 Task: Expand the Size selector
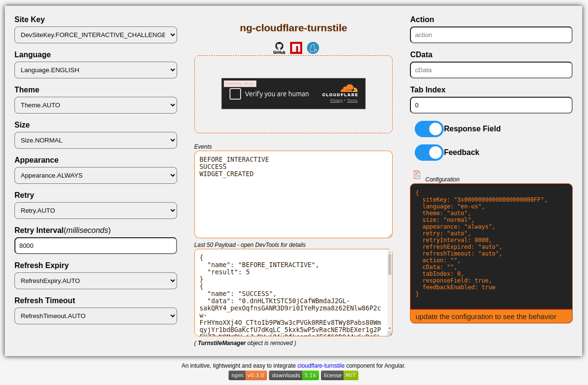(x=96, y=140)
